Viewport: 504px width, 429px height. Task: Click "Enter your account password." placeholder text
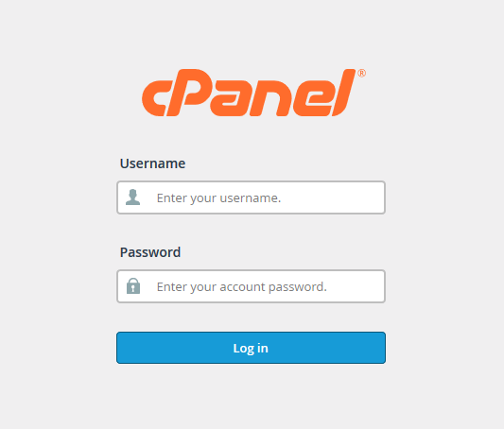[242, 286]
